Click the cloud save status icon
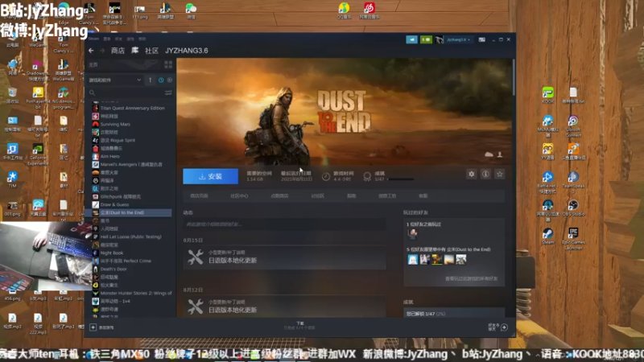This screenshot has width=644, height=362. (489, 154)
